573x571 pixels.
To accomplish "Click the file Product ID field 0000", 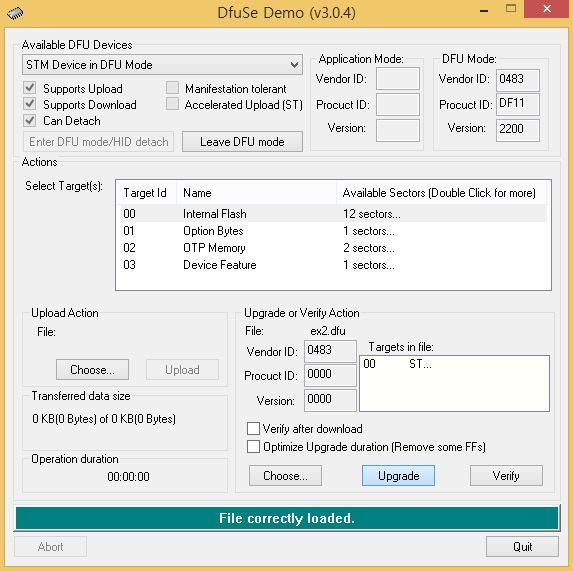I will point(330,375).
